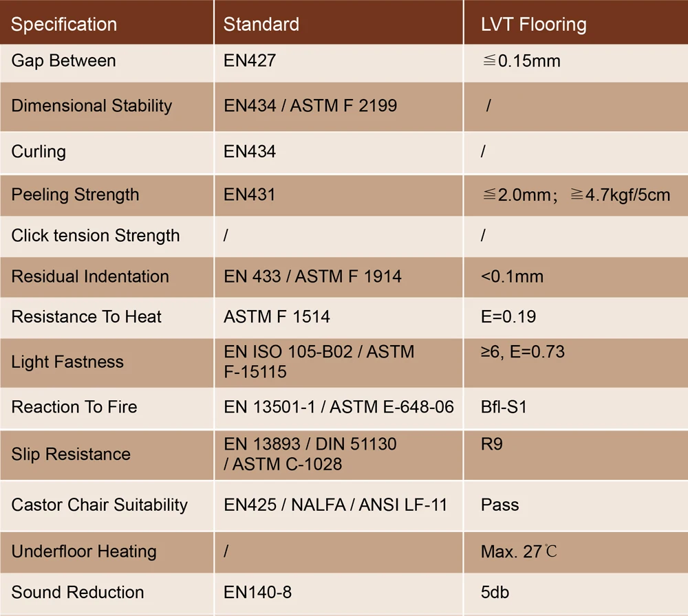Select EN434 / ASTM F 2199 cell
The image size is (688, 616).
click(x=310, y=106)
